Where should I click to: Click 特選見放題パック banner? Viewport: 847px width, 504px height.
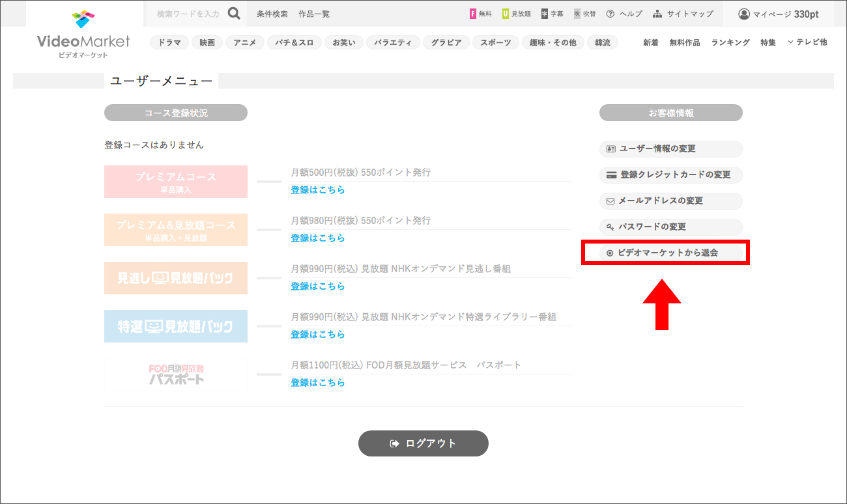click(176, 326)
